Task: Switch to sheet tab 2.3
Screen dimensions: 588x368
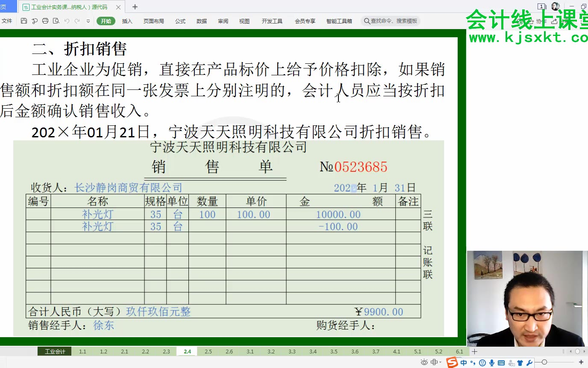Action: (166, 351)
